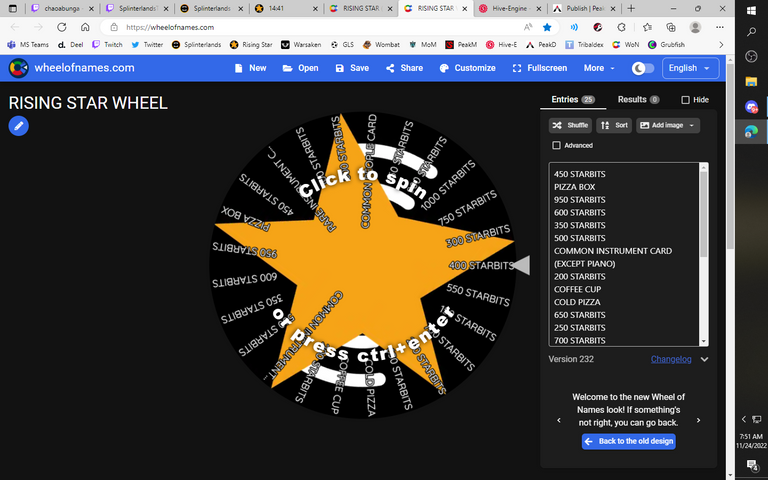
Task: Open the Twitter bookmark
Action: coord(147,45)
